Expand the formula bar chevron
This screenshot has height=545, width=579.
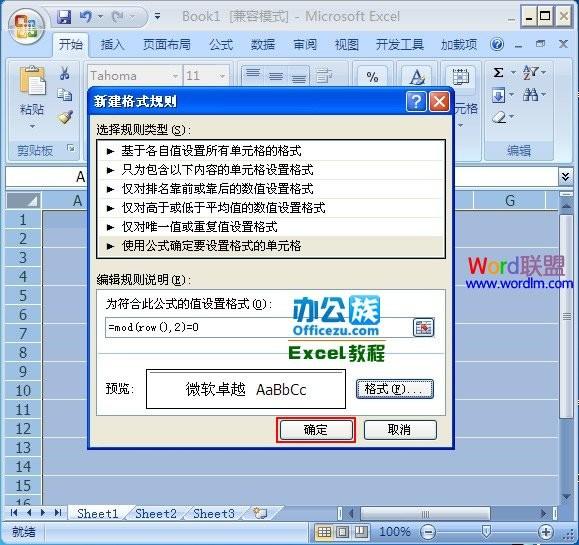pos(565,176)
